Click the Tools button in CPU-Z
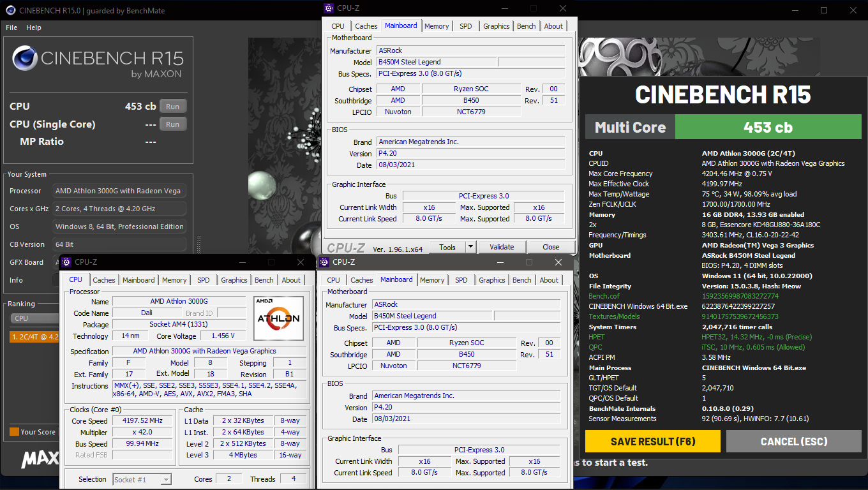The image size is (868, 490). click(x=447, y=247)
